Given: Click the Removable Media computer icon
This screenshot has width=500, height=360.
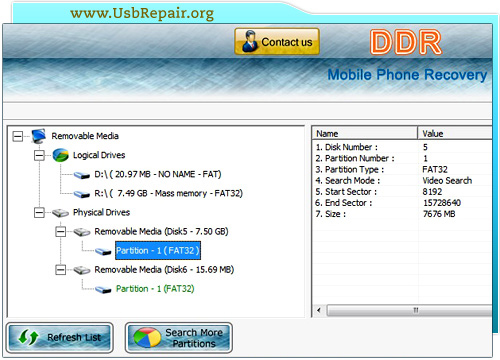Looking at the screenshot, I should [x=39, y=136].
